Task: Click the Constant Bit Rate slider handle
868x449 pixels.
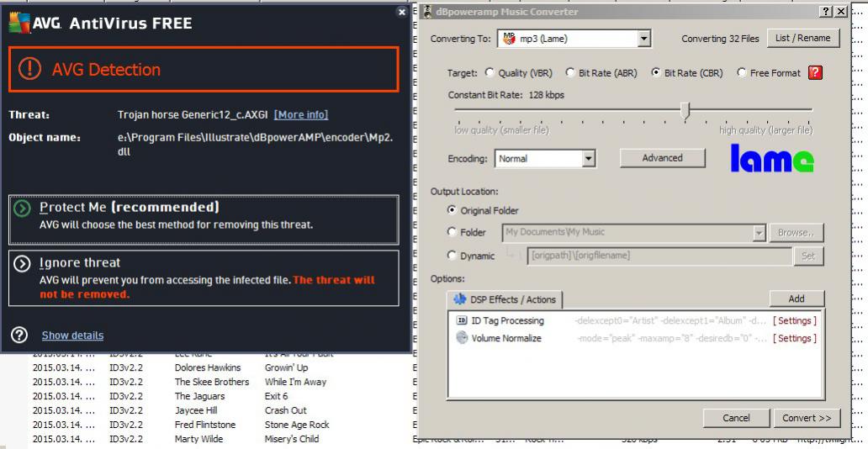Action: (685, 110)
